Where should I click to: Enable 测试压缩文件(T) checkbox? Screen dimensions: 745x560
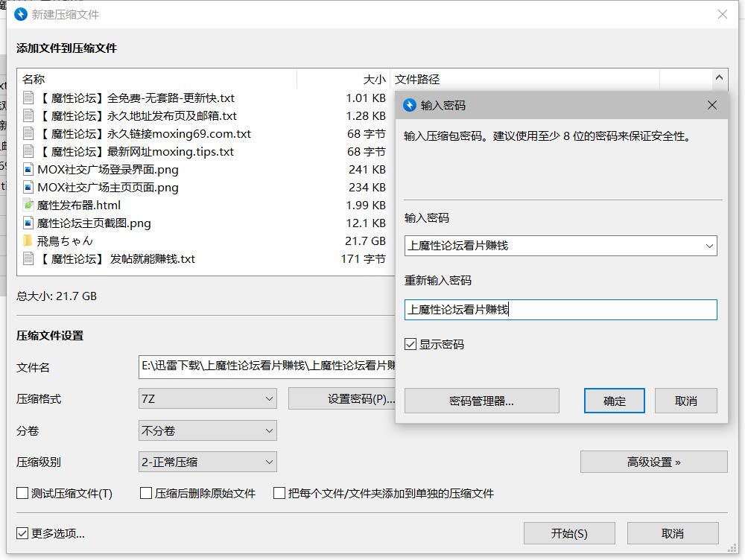(22, 493)
